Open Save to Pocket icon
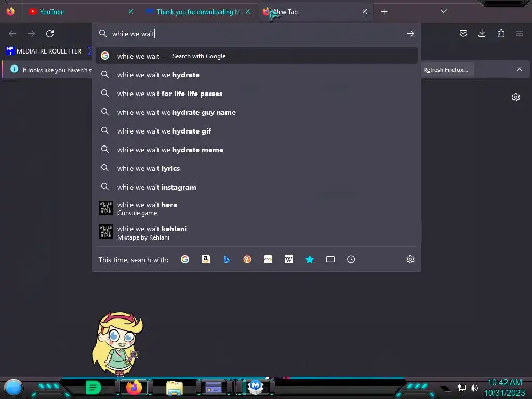Image resolution: width=532 pixels, height=399 pixels. [x=463, y=33]
